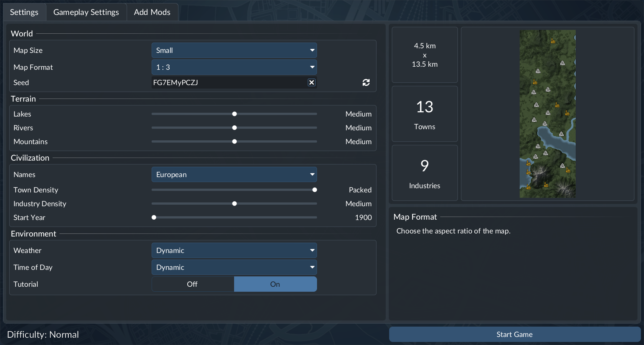
Task: Adjust the Rivers slider handle
Action: [x=234, y=128]
